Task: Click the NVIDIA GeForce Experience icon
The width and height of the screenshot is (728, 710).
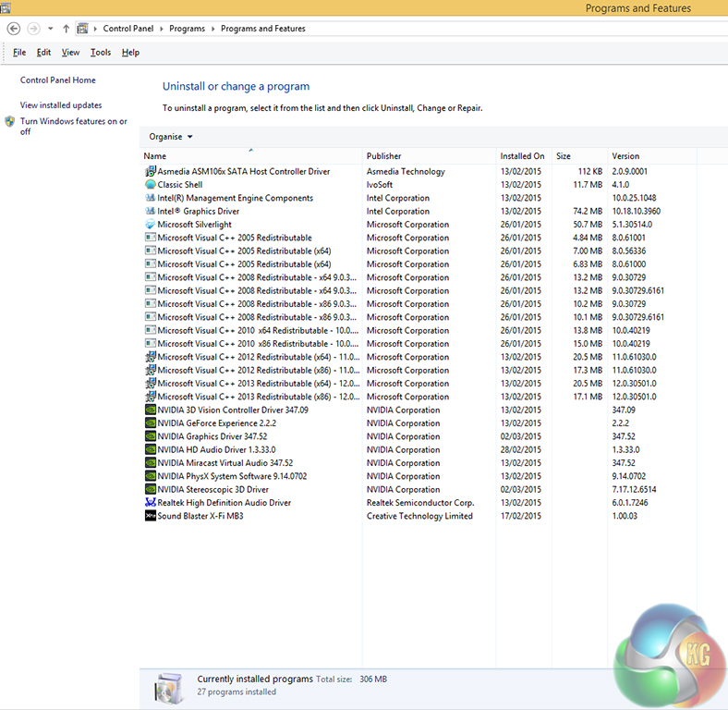Action: tap(151, 423)
